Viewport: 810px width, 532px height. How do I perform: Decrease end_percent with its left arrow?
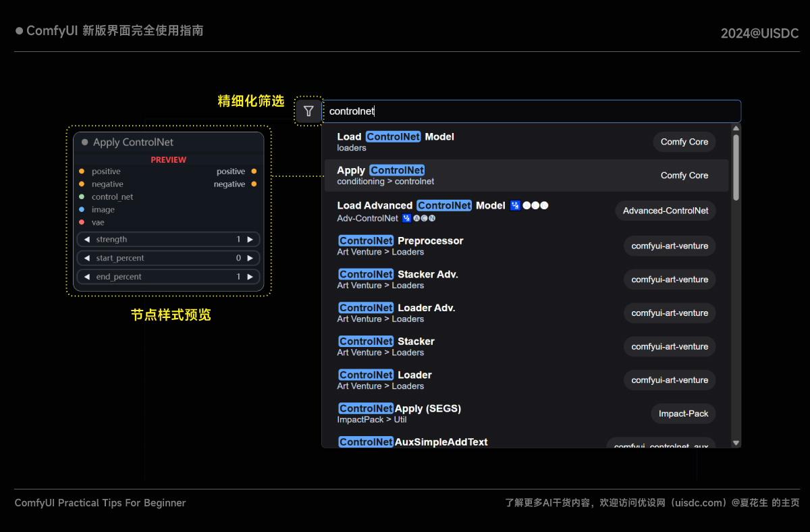[86, 277]
